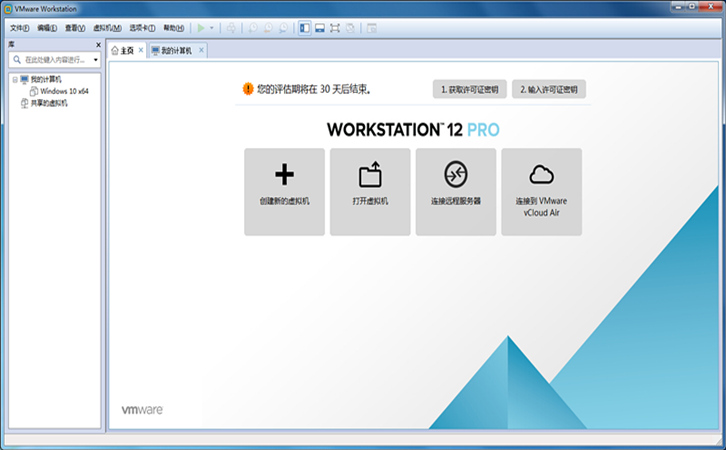Open the 虚拟机 menu

(x=107, y=28)
